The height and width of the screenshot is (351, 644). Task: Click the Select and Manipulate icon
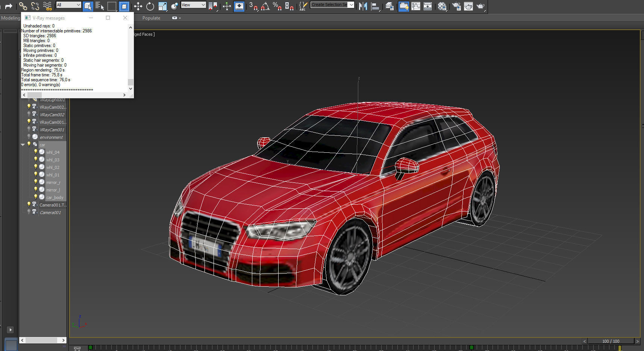tap(227, 6)
